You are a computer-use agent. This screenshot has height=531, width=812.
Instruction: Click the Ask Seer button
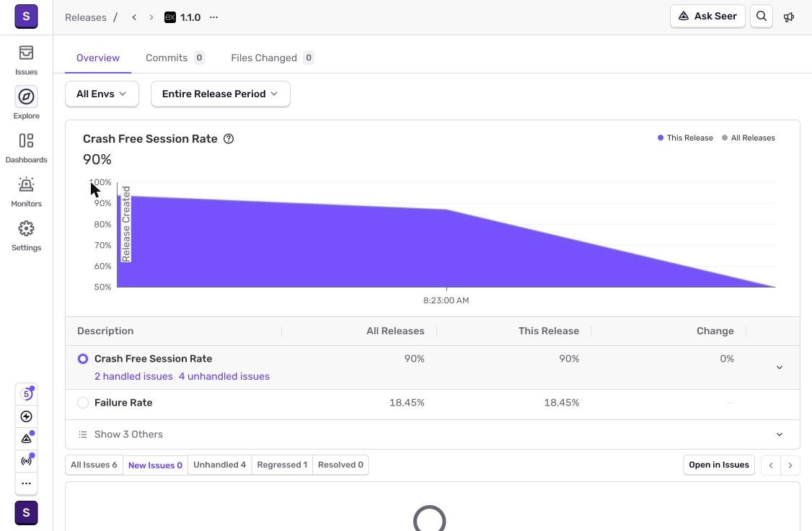707,16
